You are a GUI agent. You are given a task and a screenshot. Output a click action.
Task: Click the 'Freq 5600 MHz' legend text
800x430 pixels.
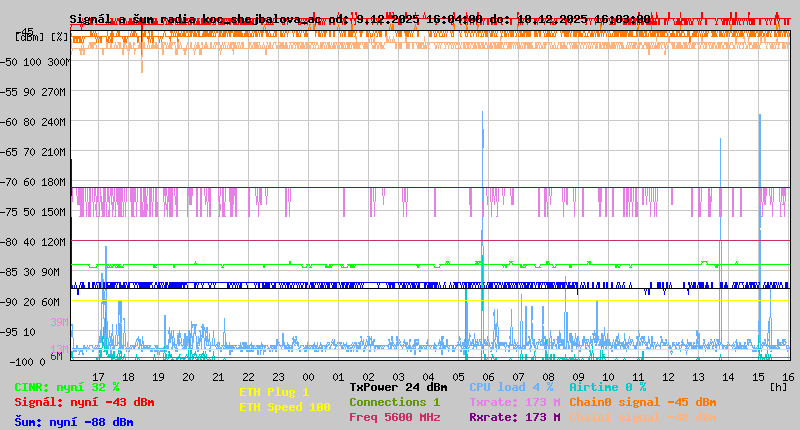[x=394, y=417]
